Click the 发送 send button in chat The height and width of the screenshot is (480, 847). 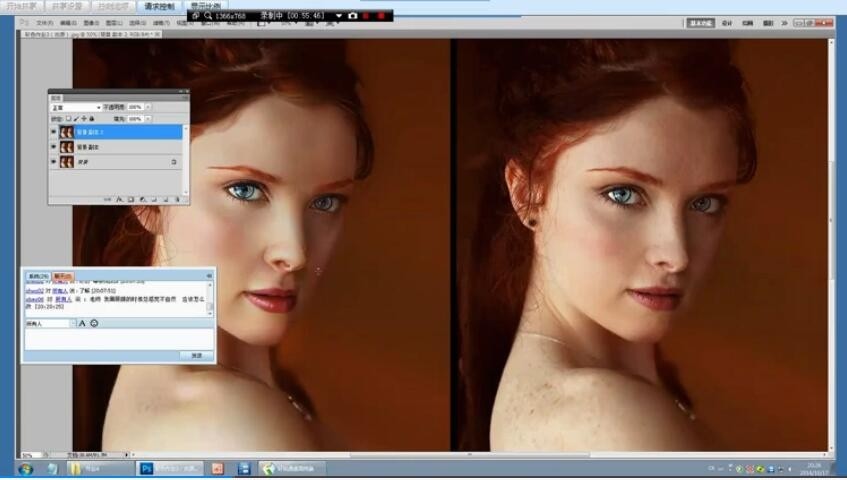pyautogui.click(x=196, y=355)
